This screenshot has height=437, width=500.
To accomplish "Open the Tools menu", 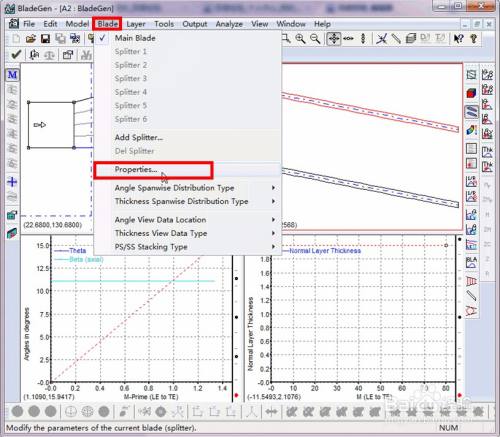I will coord(164,24).
